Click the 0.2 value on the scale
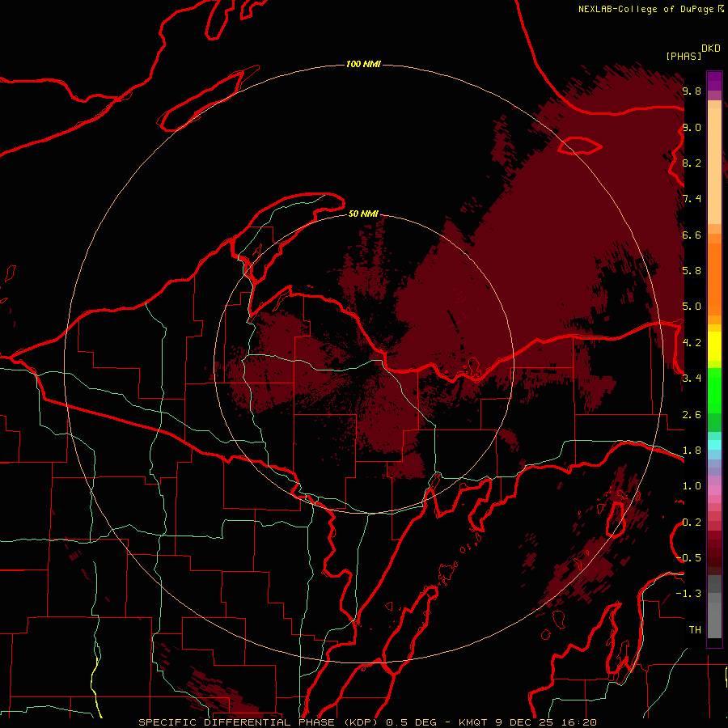Viewport: 728px width, 728px height. 692,523
